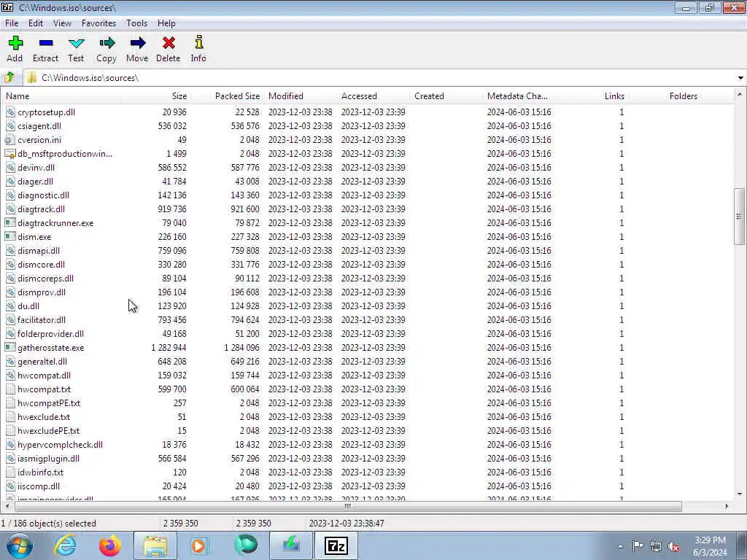Select the file facilitator.dll

click(x=42, y=319)
